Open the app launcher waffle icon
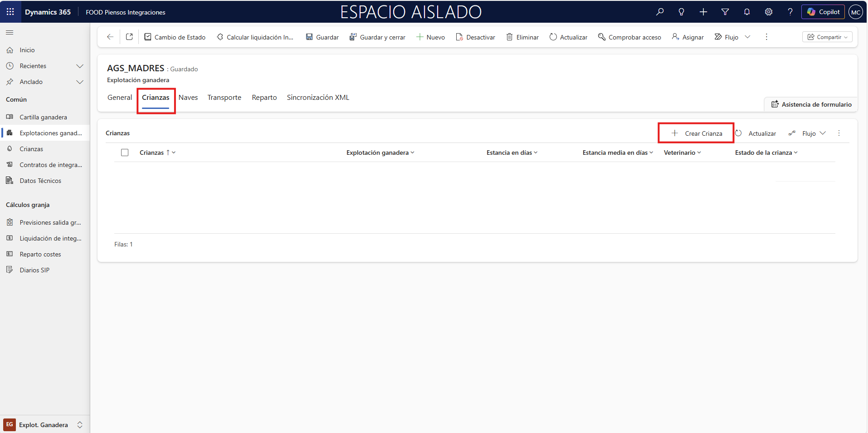The height and width of the screenshot is (433, 868). point(10,12)
